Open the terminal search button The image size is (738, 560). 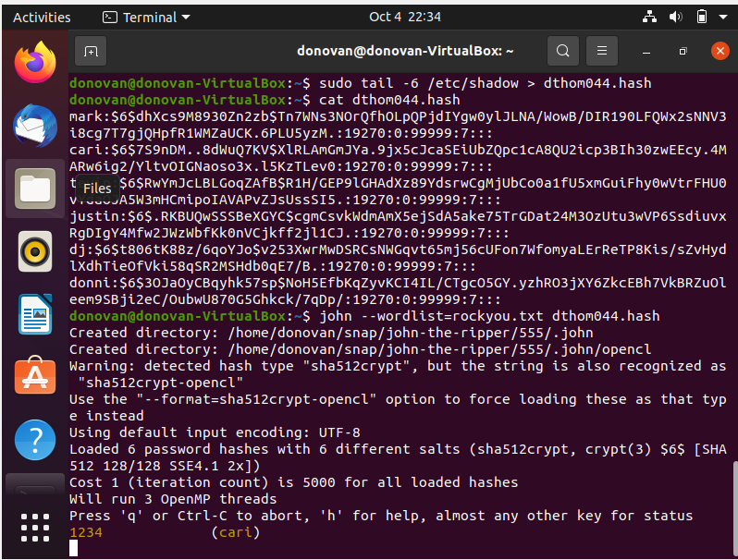click(563, 51)
